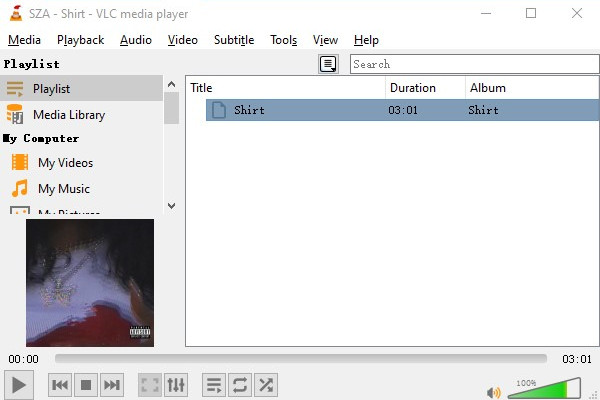Select Media Library in the sidebar
This screenshot has height=400, width=600.
(x=82, y=114)
